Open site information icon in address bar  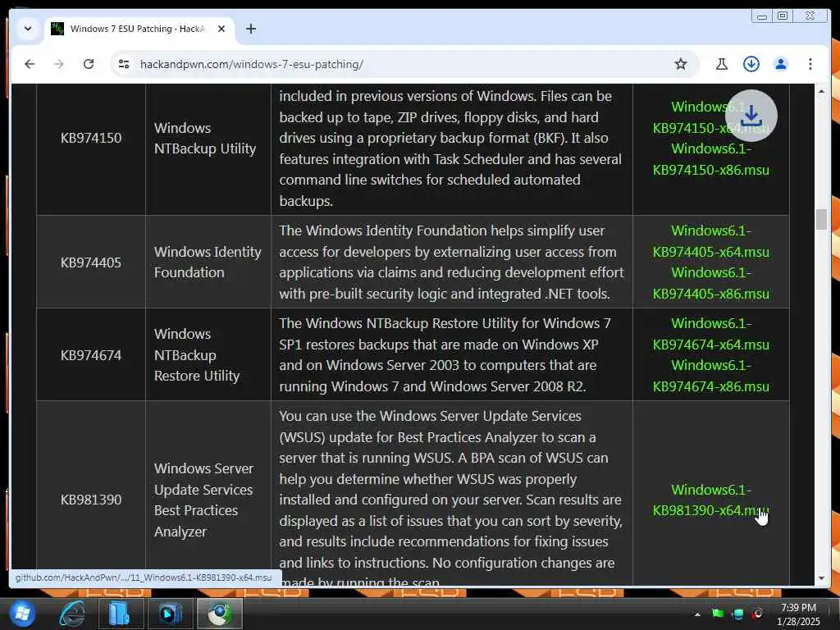tap(124, 64)
